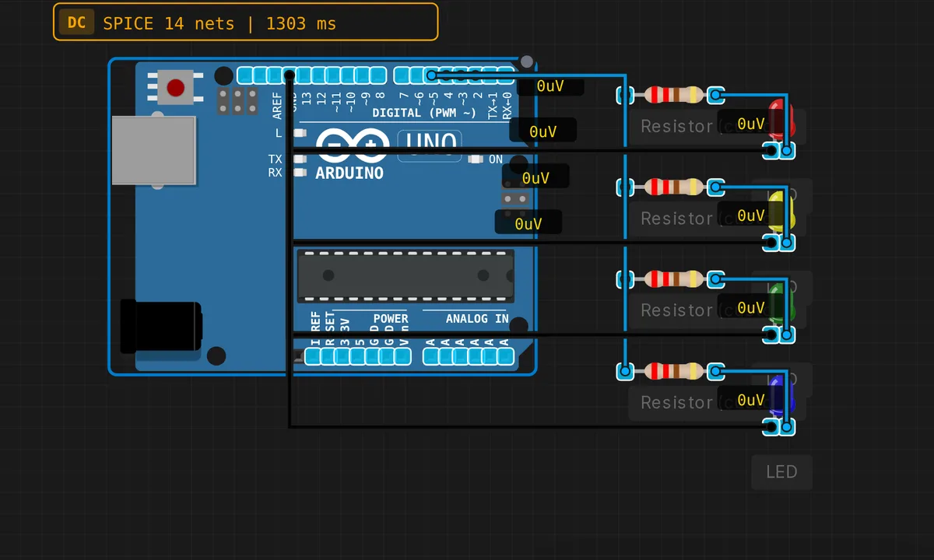Click the last ANALOG IN pin
Image resolution: width=934 pixels, height=560 pixels.
[506, 356]
